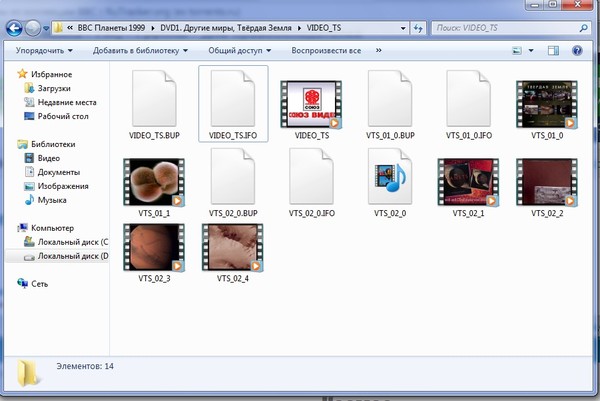
Task: Click the VTS_02_3 file name label
Action: tap(154, 279)
